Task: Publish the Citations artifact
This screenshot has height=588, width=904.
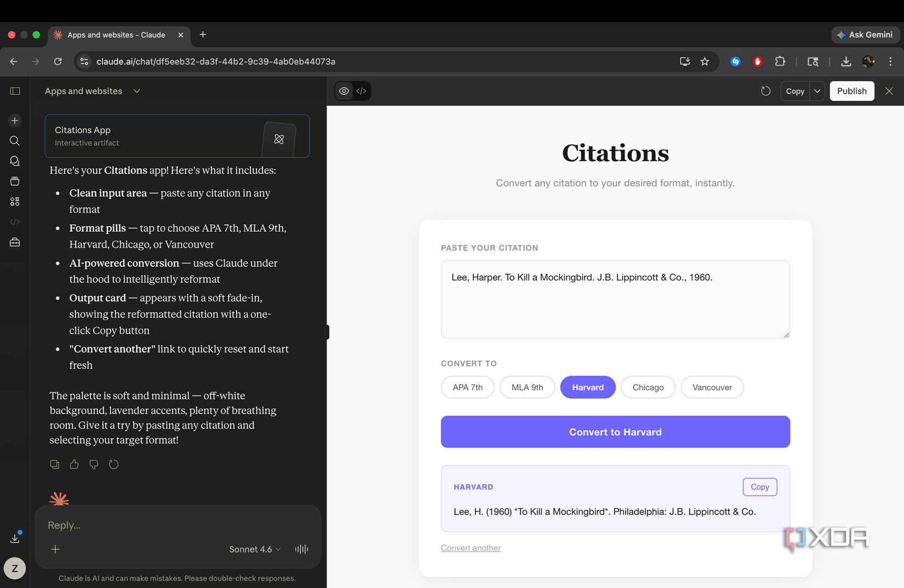Action: point(851,91)
